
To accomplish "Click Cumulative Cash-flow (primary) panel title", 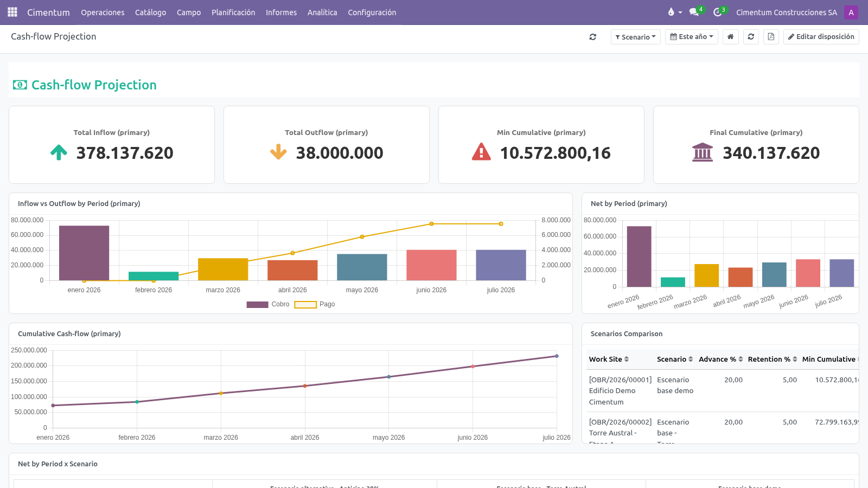I will tap(69, 334).
